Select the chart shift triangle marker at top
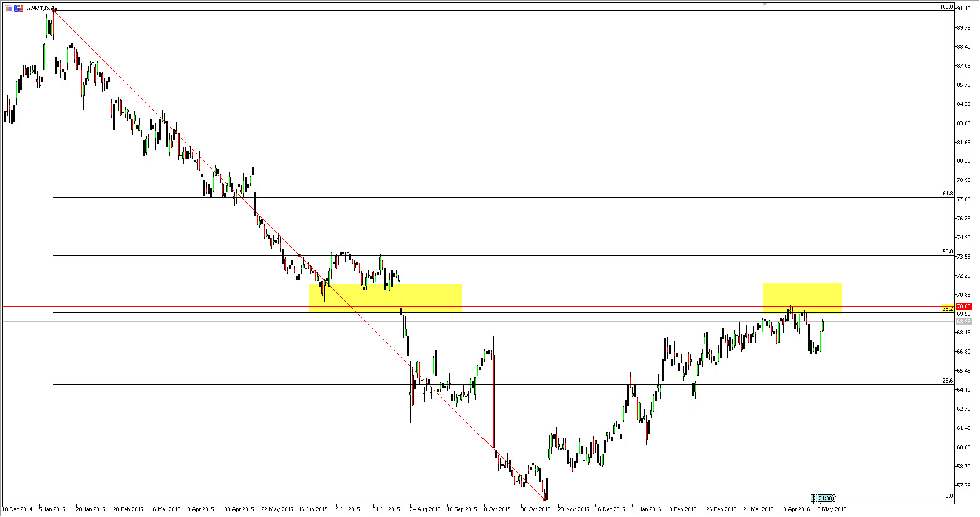 point(765,4)
